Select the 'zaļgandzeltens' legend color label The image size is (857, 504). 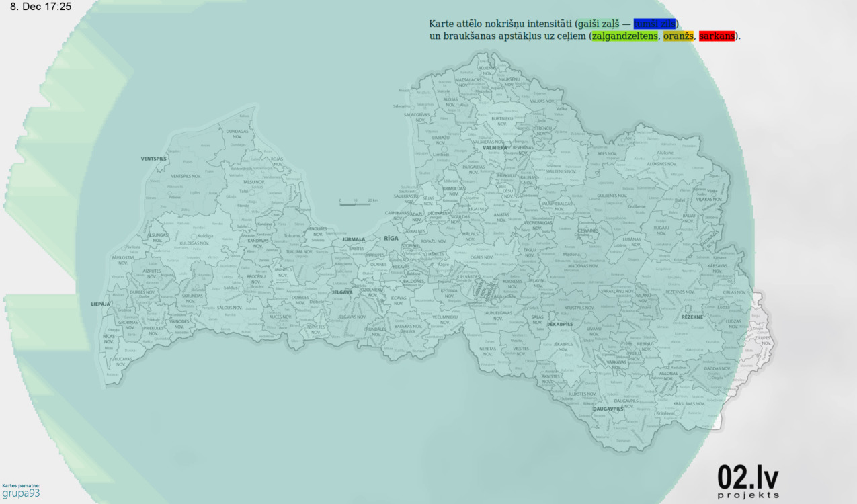pyautogui.click(x=624, y=36)
